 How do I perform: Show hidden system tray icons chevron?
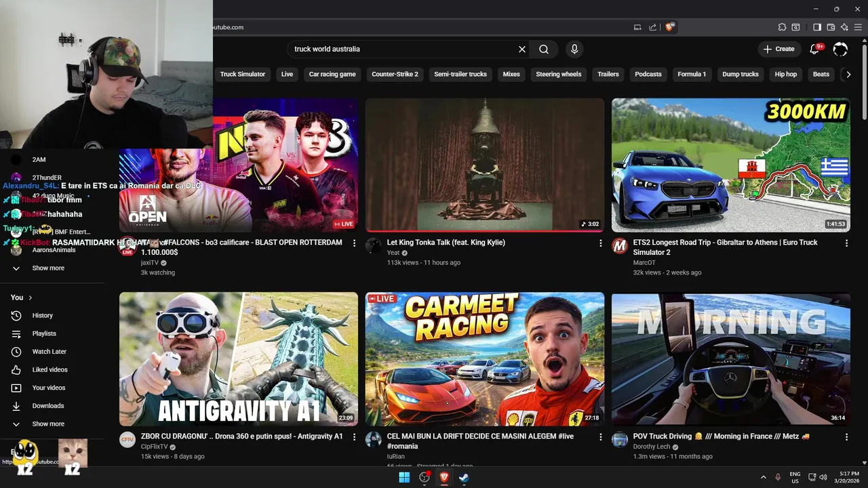(x=763, y=477)
